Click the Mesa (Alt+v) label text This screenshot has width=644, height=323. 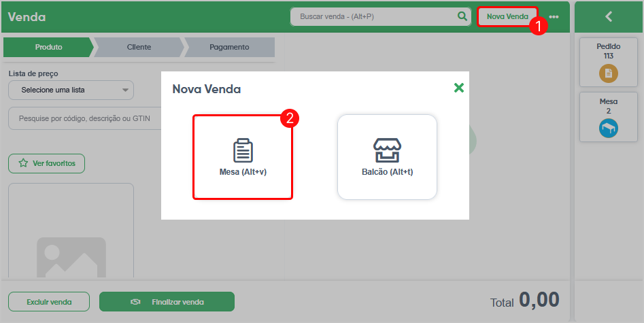[x=243, y=172]
